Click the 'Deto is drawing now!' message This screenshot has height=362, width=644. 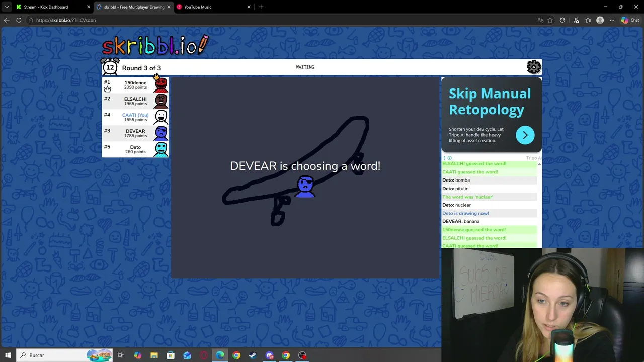point(465,213)
